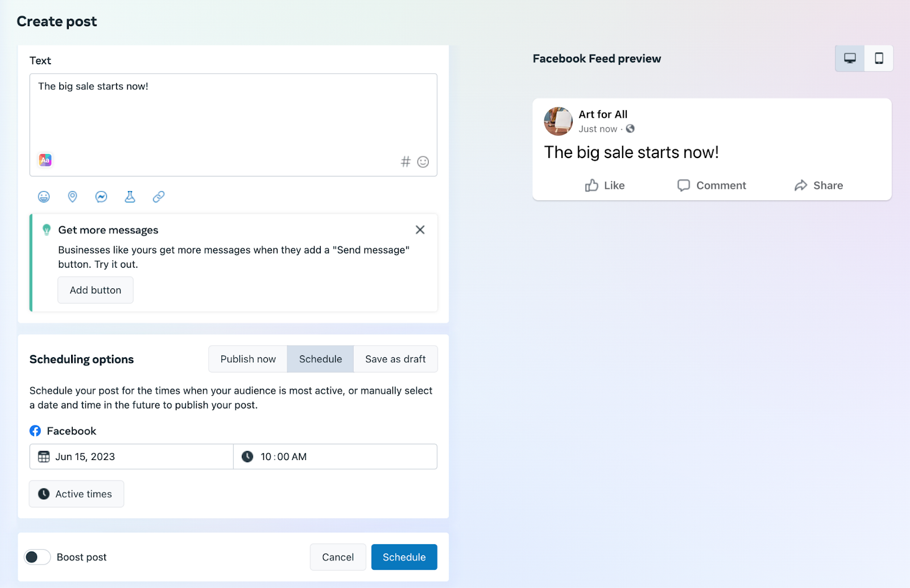Click the clock icon on Active times
This screenshot has height=588, width=910.
pyautogui.click(x=43, y=494)
